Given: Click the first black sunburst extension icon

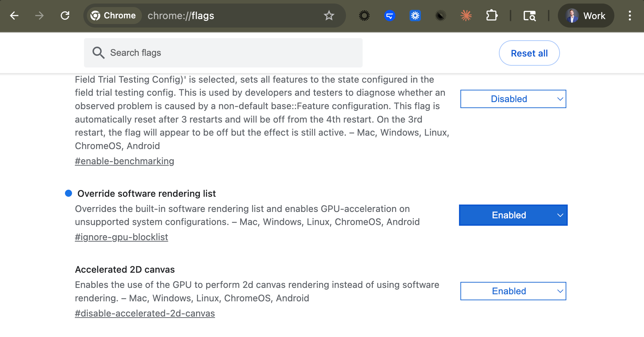Looking at the screenshot, I should (x=364, y=16).
